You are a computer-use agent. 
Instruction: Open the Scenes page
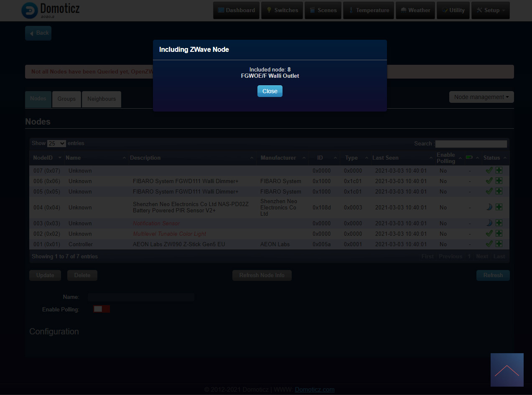click(x=323, y=10)
